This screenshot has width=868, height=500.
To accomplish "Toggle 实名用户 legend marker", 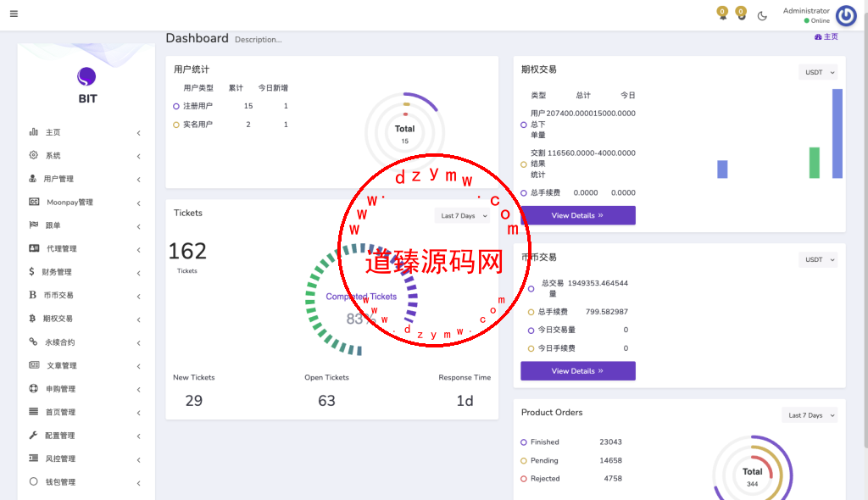I will pyautogui.click(x=176, y=125).
